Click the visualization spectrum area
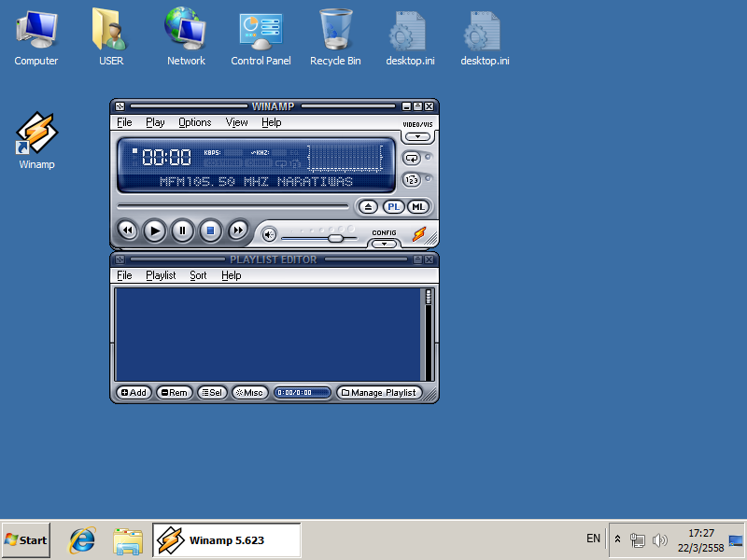747x560 pixels. [x=345, y=158]
